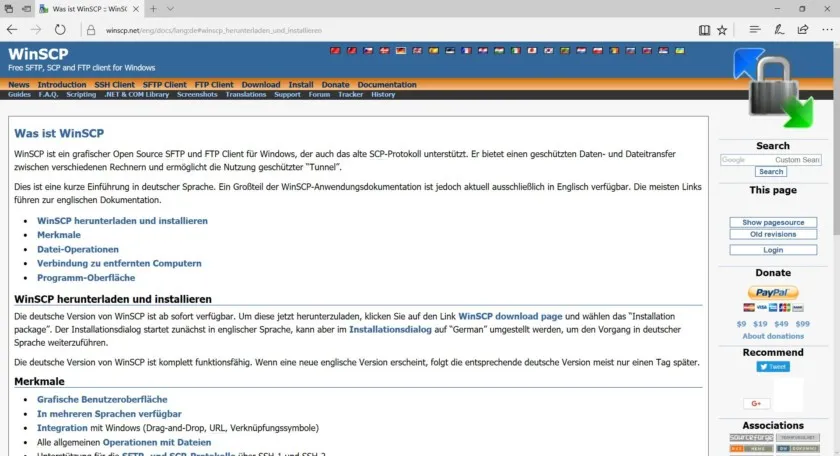The width and height of the screenshot is (840, 456).
Task: Click the Search button in sidebar
Action: coord(771,171)
